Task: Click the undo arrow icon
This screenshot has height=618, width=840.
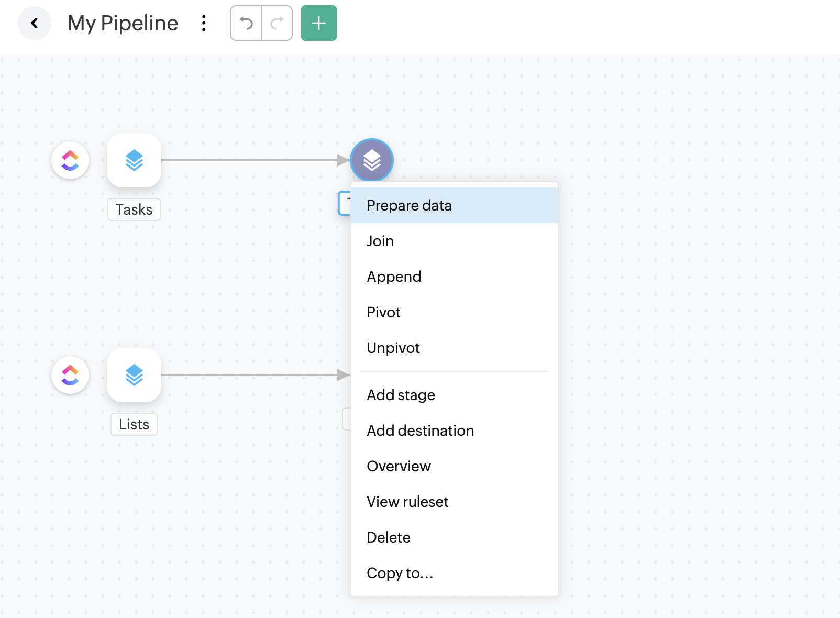Action: coord(246,23)
